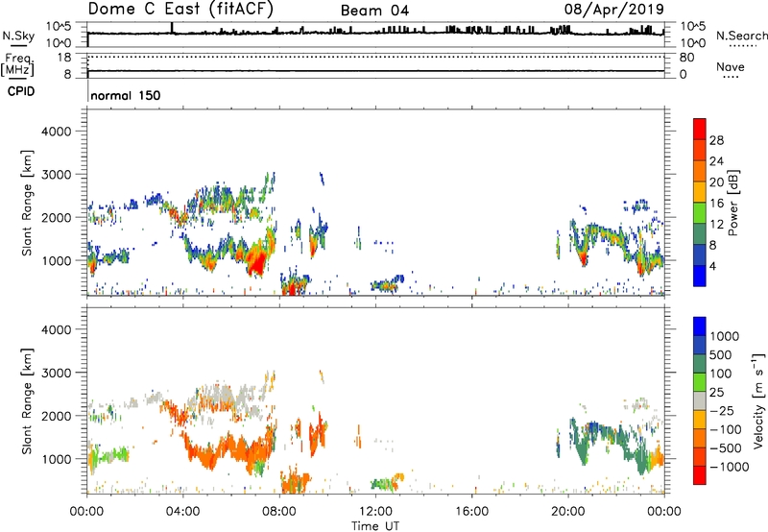Click the "12:00" time tick label

(375, 512)
